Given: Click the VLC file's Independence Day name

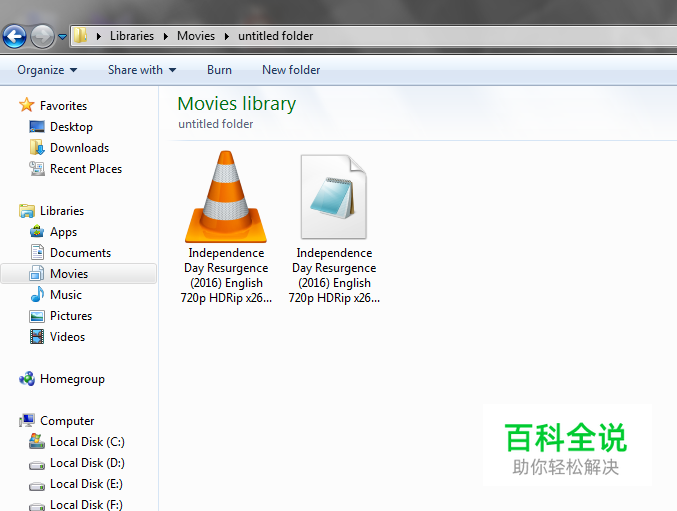Looking at the screenshot, I should pyautogui.click(x=226, y=275).
